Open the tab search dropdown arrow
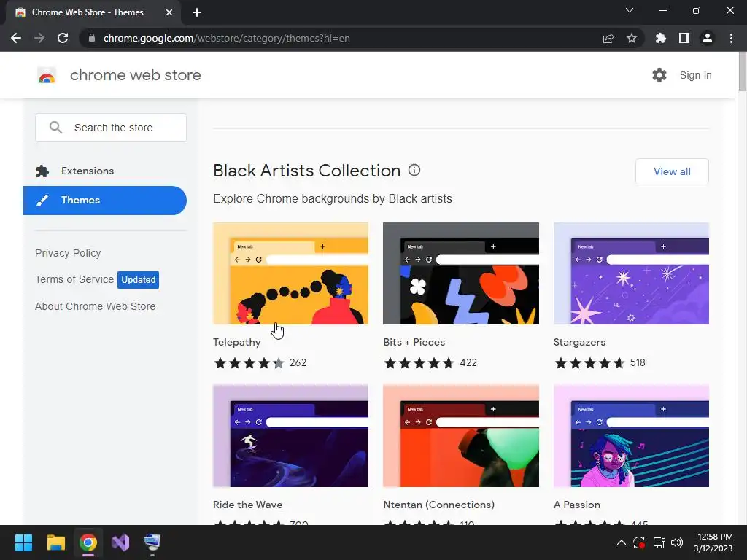 click(x=630, y=10)
